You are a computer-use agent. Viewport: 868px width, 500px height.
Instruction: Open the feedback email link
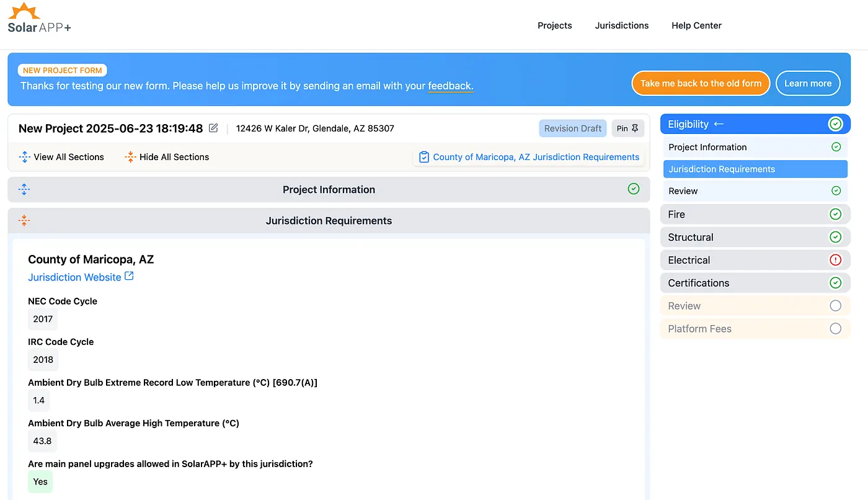coord(450,86)
